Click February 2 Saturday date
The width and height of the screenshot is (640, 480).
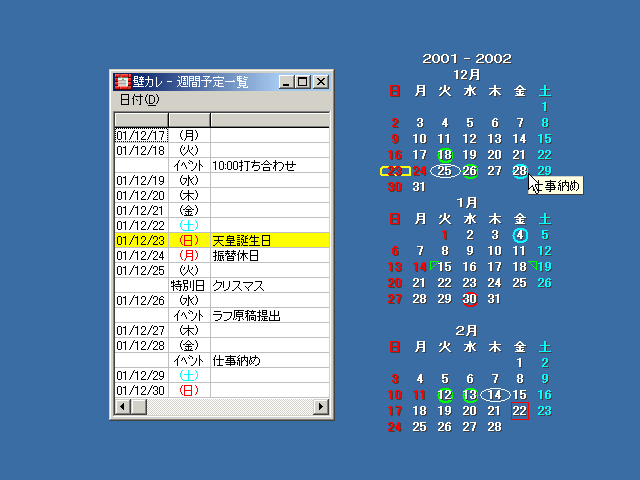[544, 363]
